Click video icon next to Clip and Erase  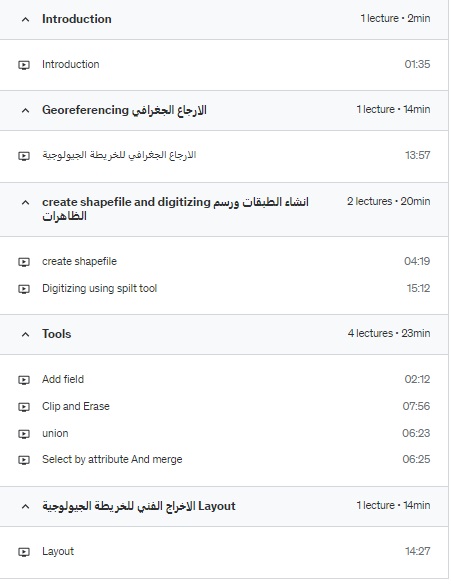point(24,407)
